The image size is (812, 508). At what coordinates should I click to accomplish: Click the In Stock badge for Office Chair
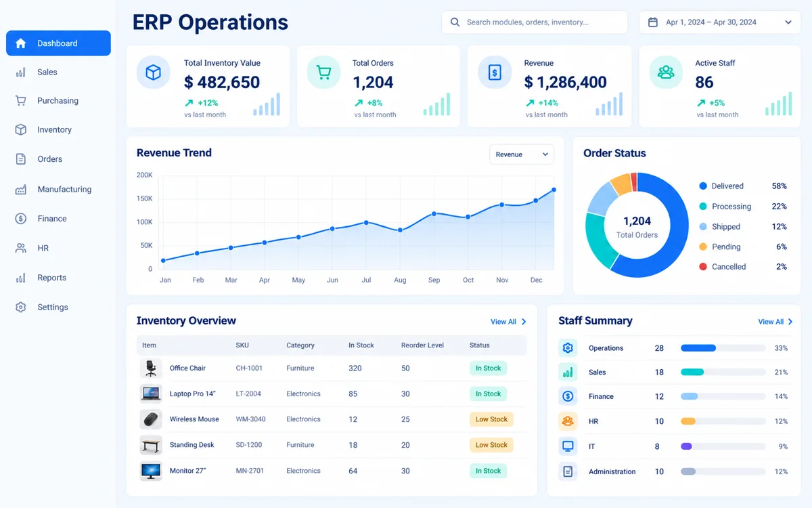pyautogui.click(x=488, y=368)
